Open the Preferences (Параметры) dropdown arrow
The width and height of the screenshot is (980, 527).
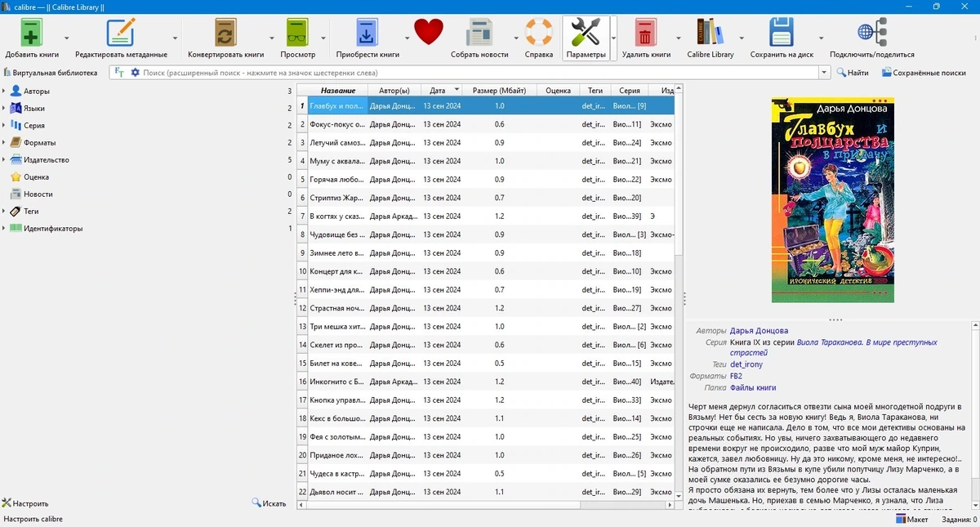(x=613, y=38)
